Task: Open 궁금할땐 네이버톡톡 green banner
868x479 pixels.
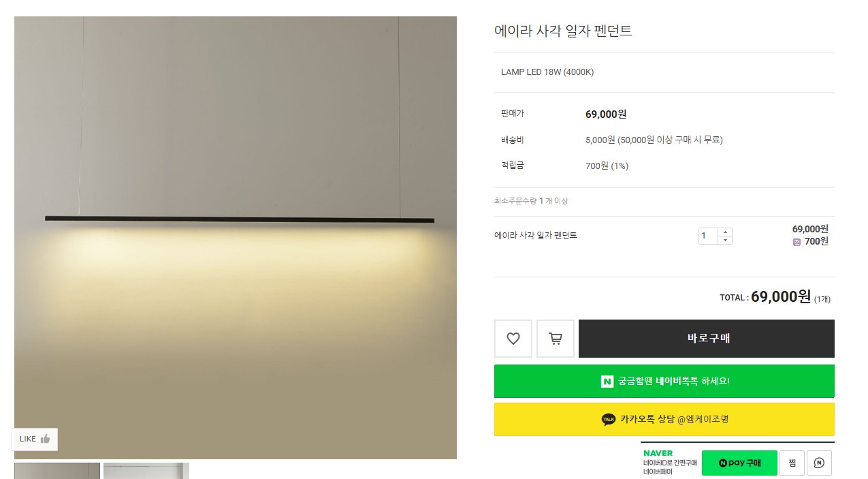Action: [664, 382]
